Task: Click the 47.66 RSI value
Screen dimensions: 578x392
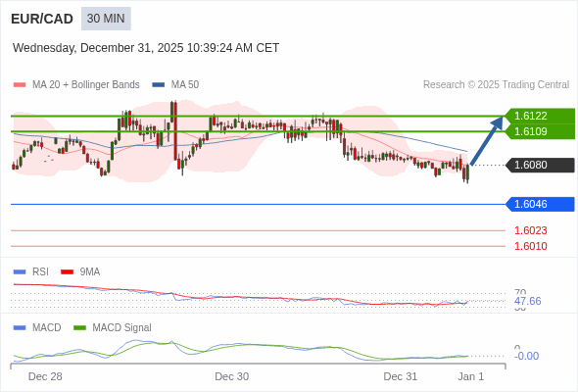Action: 527,301
